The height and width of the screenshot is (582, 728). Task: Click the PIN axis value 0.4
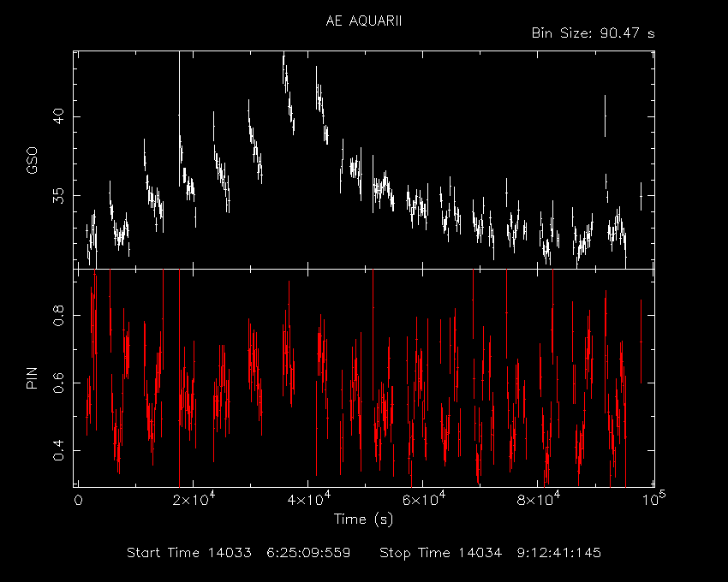[x=58, y=451]
